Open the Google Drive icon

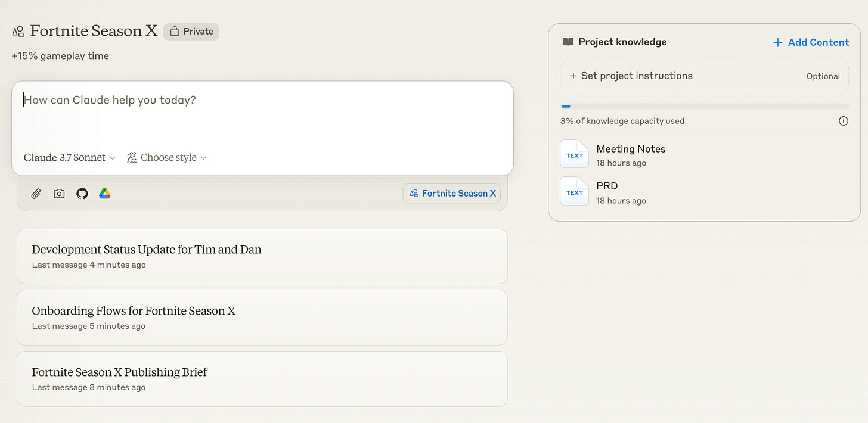click(x=105, y=194)
